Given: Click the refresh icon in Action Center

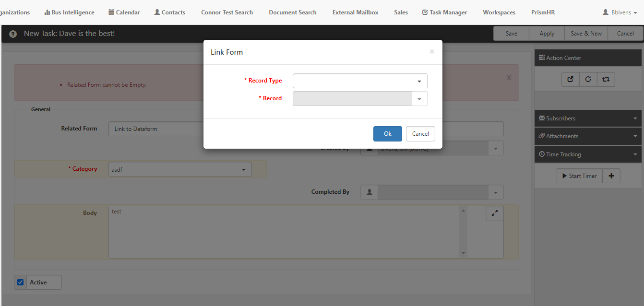Looking at the screenshot, I should tap(588, 80).
